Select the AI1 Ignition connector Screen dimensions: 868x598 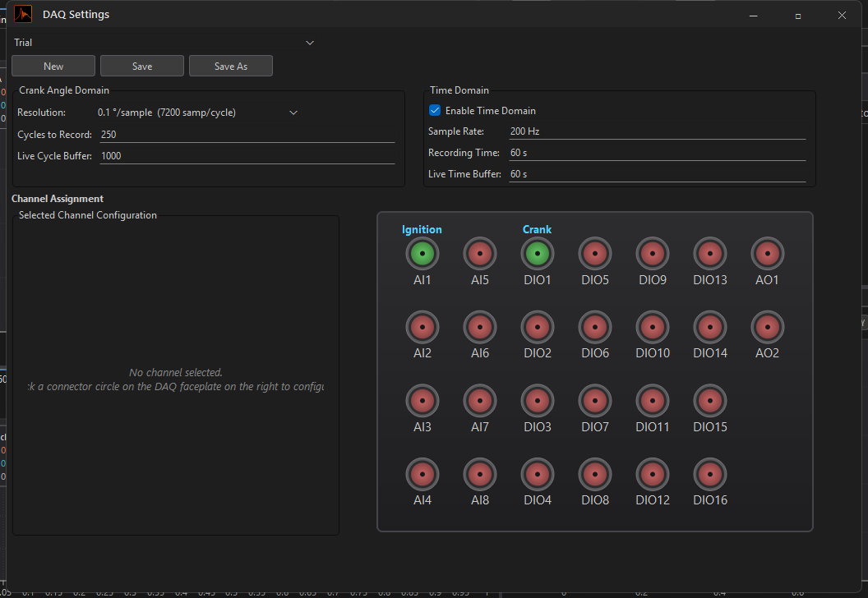tap(422, 254)
